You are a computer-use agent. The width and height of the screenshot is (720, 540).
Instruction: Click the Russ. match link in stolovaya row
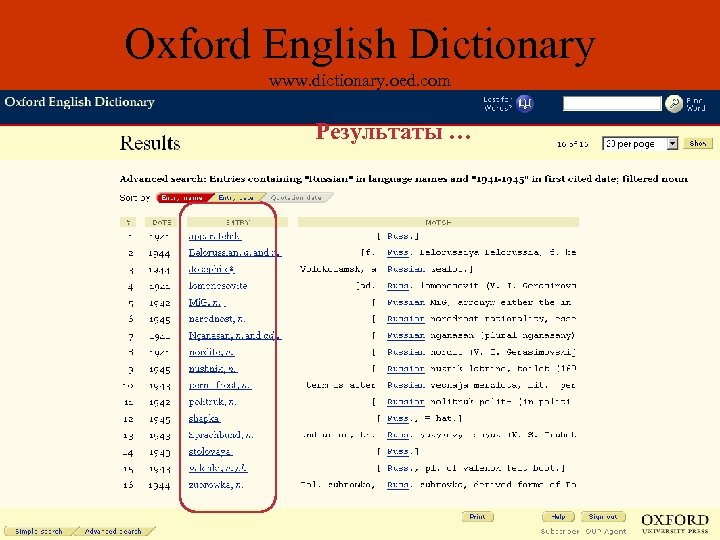[x=397, y=451]
